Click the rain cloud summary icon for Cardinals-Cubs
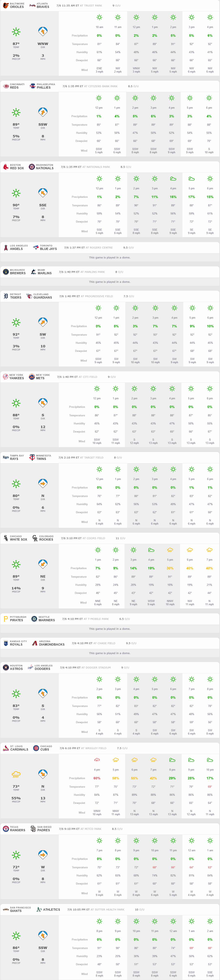220x980 pixels. pyautogui.click(x=16, y=774)
